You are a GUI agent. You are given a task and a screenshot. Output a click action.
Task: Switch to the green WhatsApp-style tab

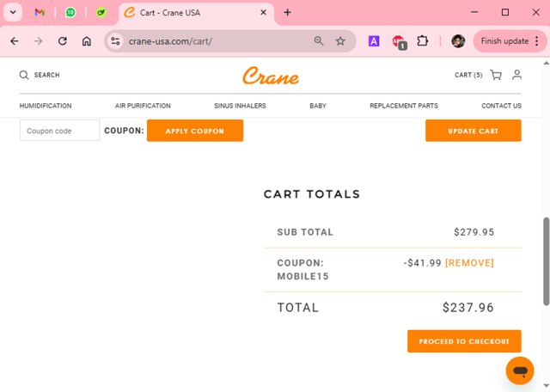click(70, 12)
